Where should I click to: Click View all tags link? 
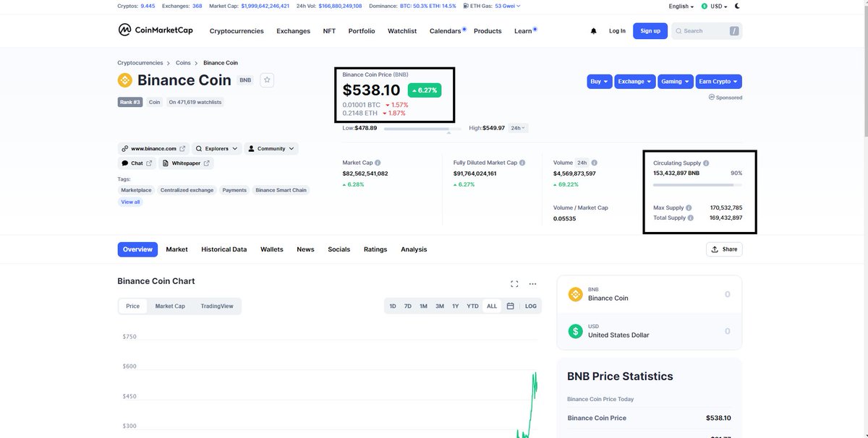131,202
